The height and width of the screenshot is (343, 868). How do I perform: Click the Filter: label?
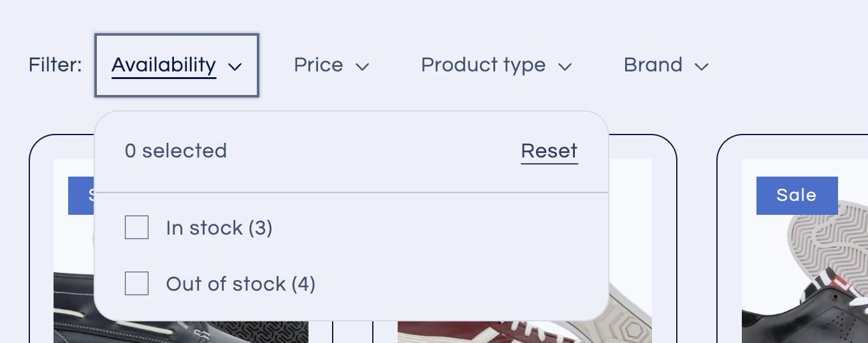(55, 65)
